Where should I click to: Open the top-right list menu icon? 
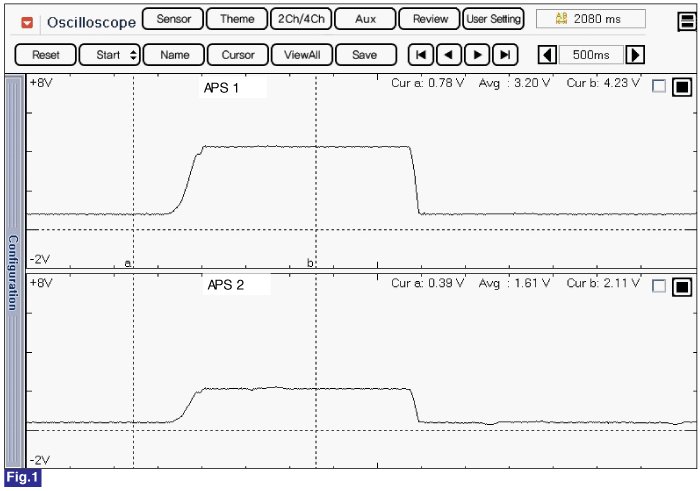coord(686,19)
